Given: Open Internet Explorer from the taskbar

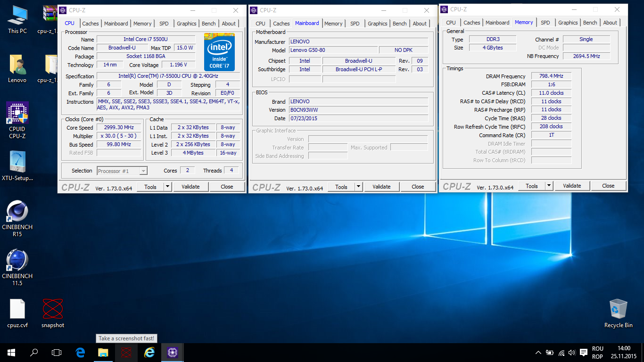Looking at the screenshot, I should click(149, 352).
